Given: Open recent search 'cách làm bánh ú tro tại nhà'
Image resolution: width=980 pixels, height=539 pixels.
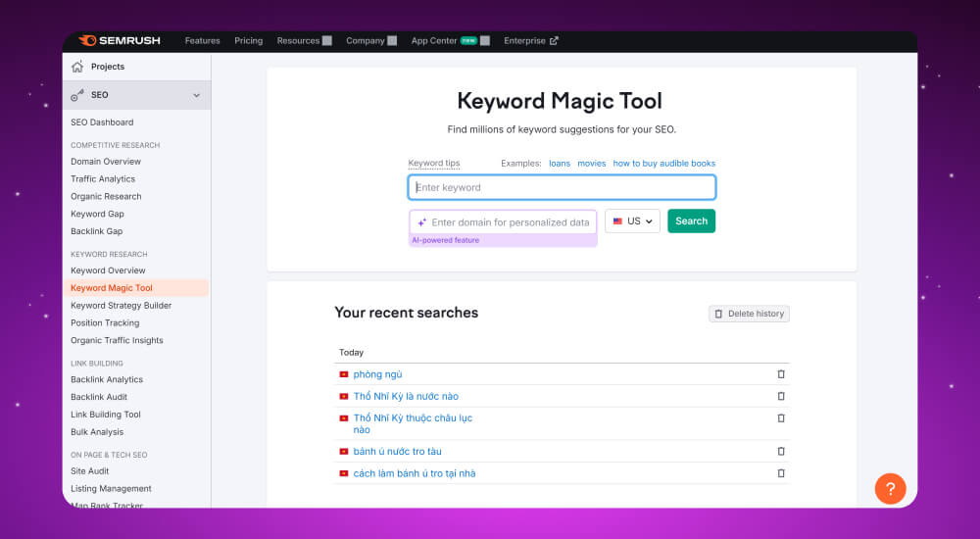Looking at the screenshot, I should tap(415, 473).
